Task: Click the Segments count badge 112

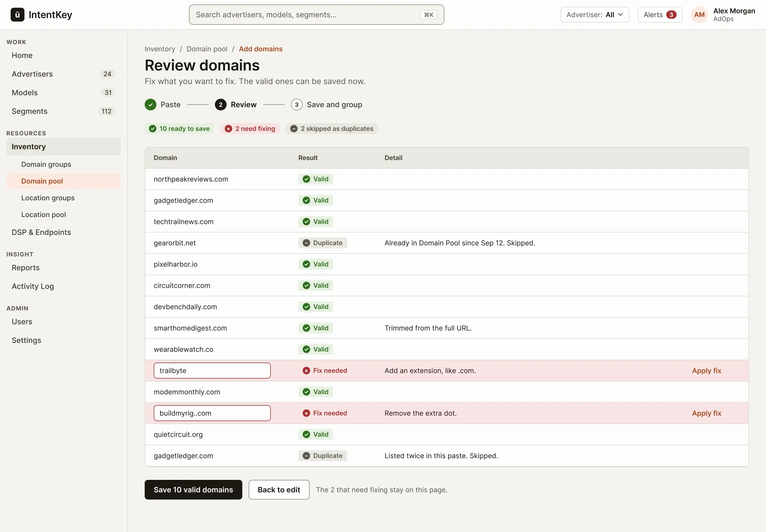Action: 106,111
